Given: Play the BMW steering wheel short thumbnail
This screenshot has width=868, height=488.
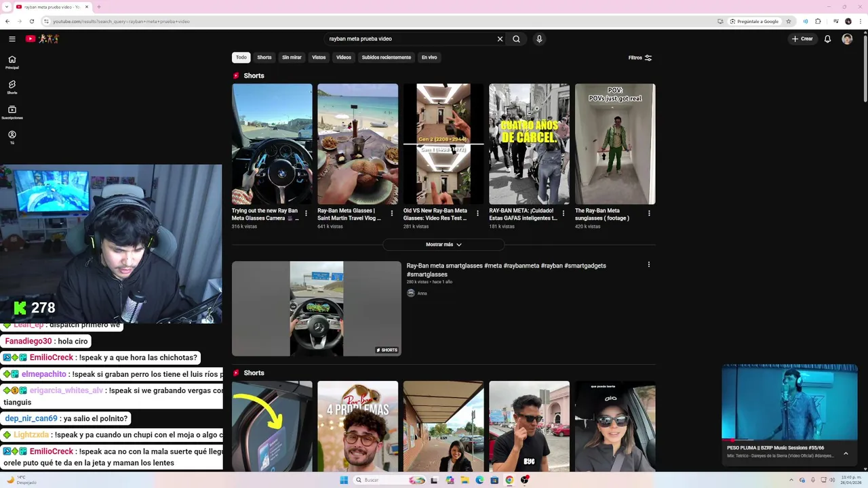Looking at the screenshot, I should 272,144.
